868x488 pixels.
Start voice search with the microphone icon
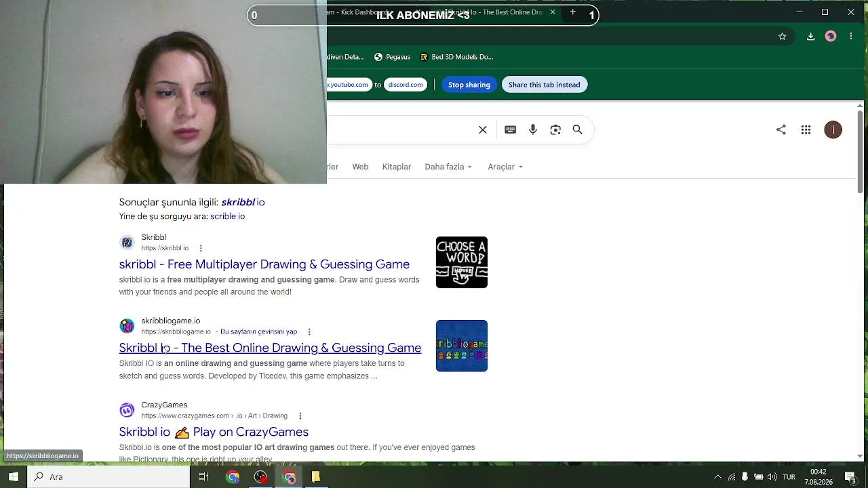coord(533,129)
